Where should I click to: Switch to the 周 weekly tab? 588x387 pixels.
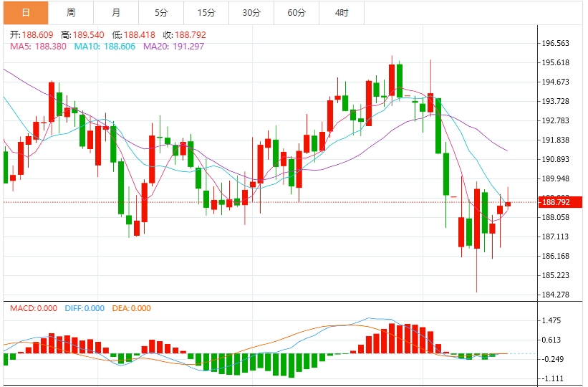tap(71, 13)
